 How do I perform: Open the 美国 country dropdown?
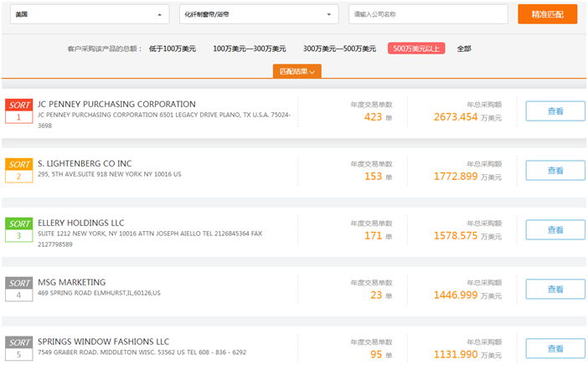tap(90, 14)
